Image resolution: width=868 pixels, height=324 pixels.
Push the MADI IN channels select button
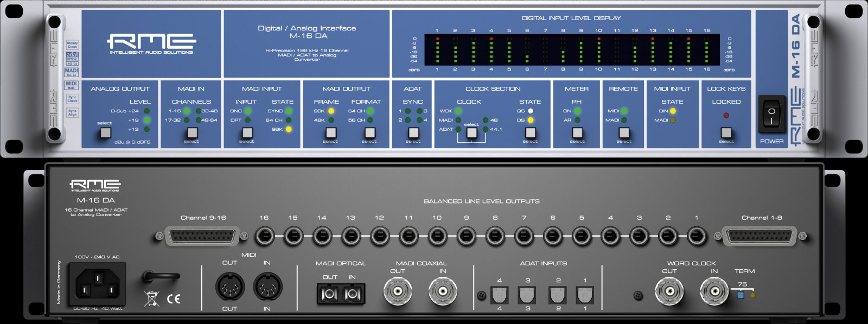tap(192, 132)
